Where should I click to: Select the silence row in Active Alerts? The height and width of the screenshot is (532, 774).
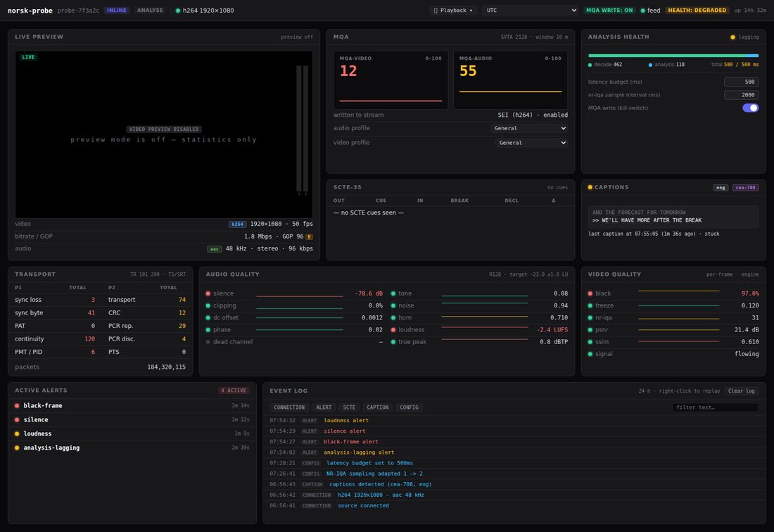tap(132, 419)
